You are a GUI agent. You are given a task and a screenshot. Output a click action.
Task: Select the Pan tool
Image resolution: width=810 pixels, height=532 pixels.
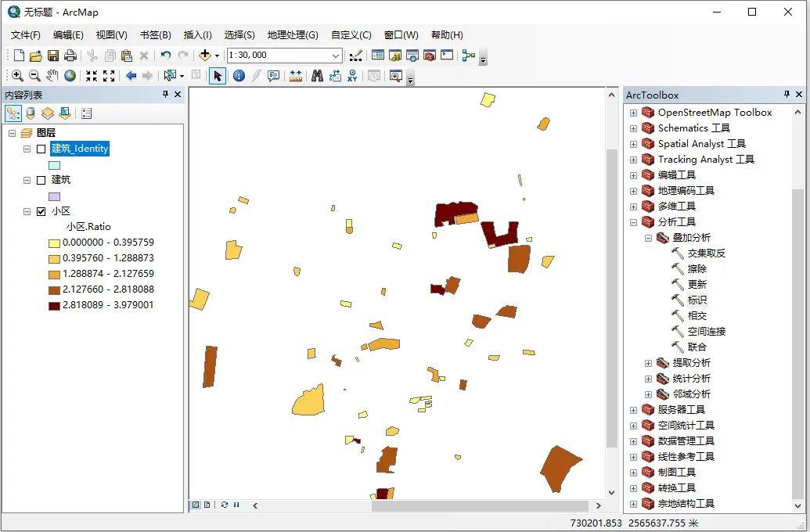[52, 75]
